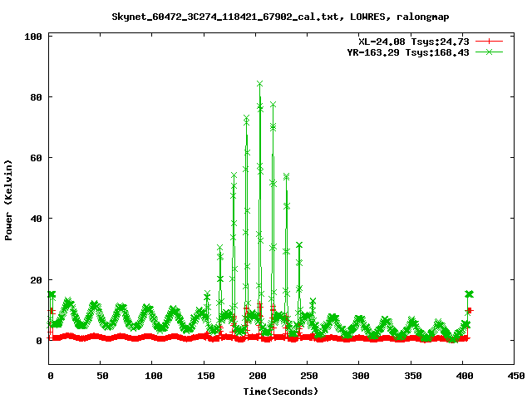Click the green data marker at the end near 405 seconds

[469, 293]
